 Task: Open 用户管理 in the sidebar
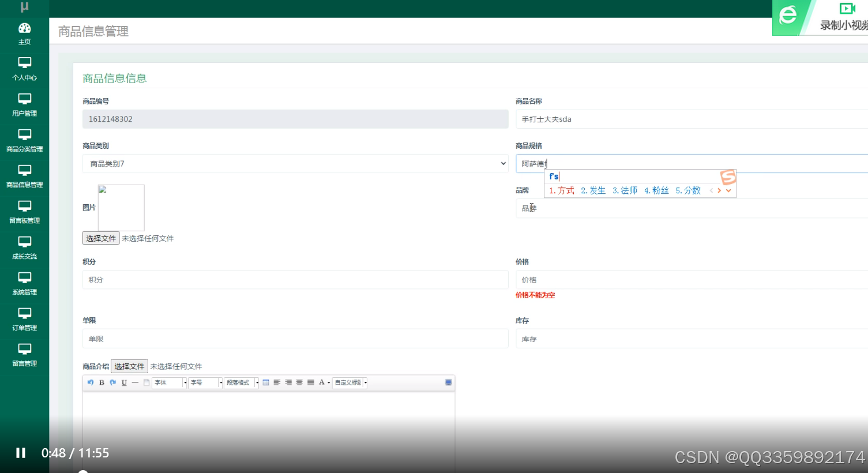24,105
